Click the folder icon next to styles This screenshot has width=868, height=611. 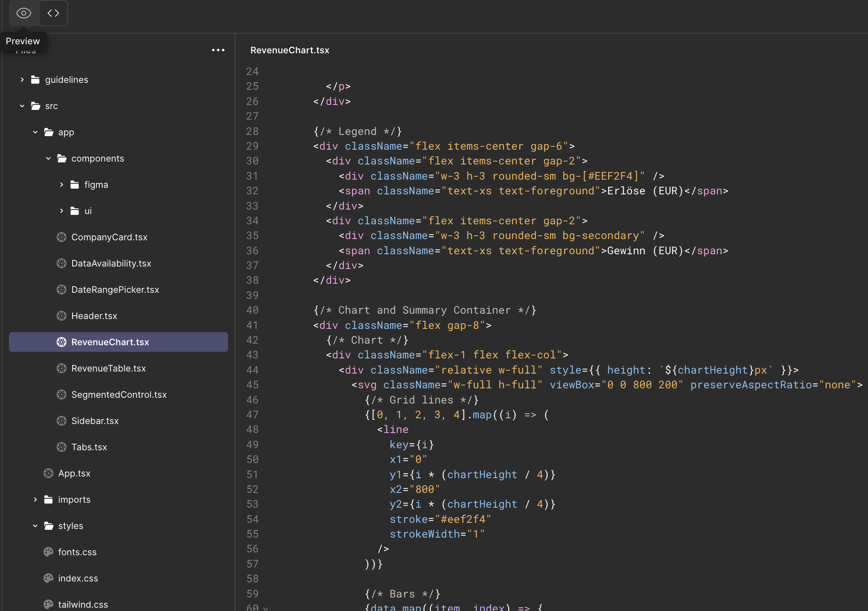point(48,526)
